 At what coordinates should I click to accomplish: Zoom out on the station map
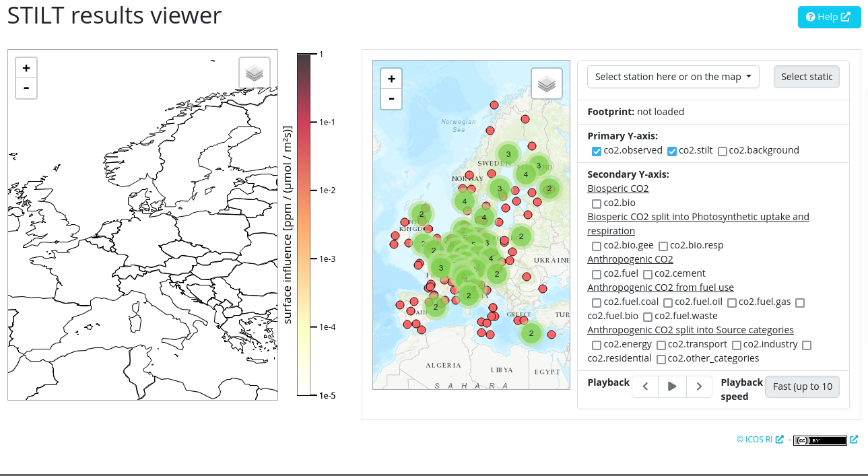point(391,99)
